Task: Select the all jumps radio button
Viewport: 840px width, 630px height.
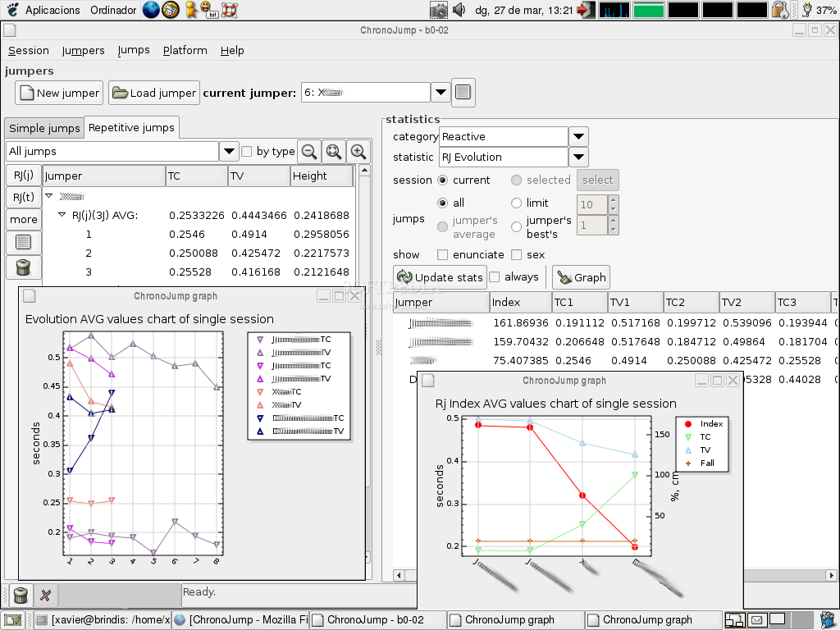Action: 442,203
